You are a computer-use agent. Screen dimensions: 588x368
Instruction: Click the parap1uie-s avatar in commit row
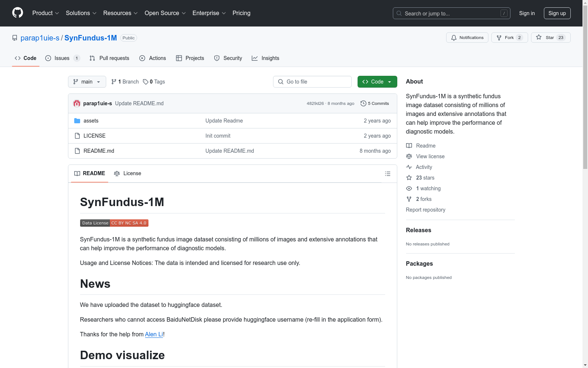tap(77, 103)
